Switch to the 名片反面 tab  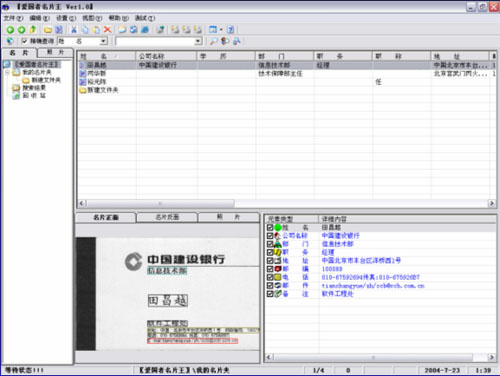click(x=167, y=217)
